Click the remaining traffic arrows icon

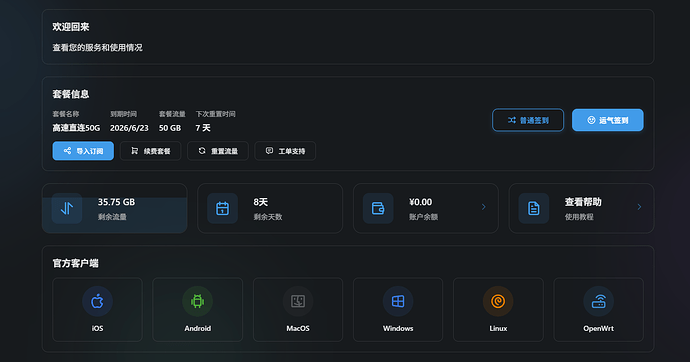[67, 208]
